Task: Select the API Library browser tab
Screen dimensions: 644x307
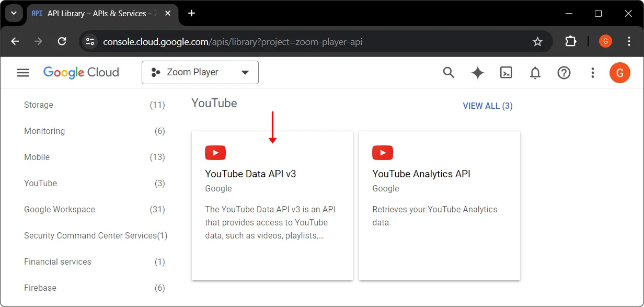Action: click(102, 14)
